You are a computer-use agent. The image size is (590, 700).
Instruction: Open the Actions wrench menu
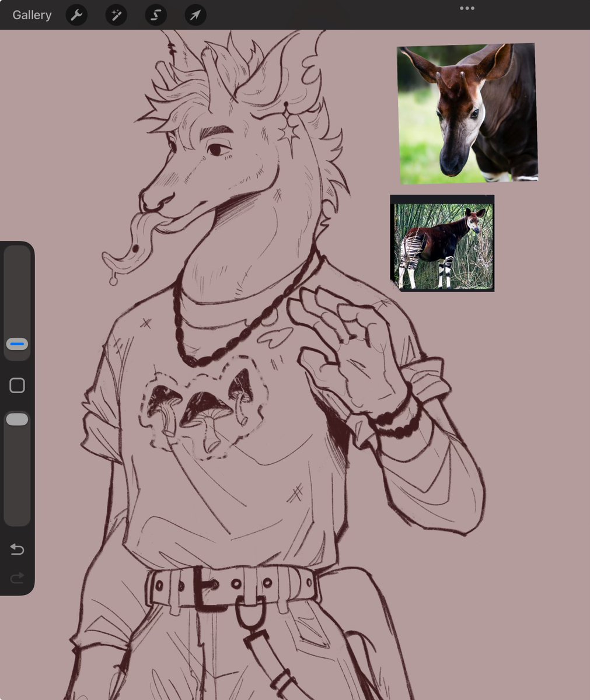pyautogui.click(x=76, y=15)
